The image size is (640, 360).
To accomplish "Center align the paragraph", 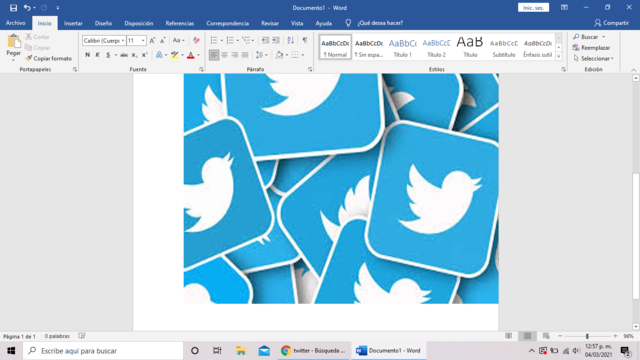I will 224,55.
